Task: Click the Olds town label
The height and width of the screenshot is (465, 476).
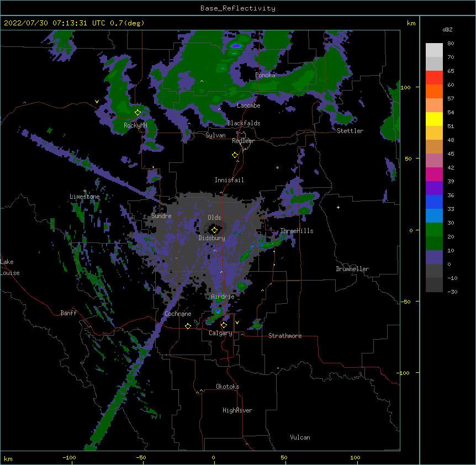Action: [214, 218]
